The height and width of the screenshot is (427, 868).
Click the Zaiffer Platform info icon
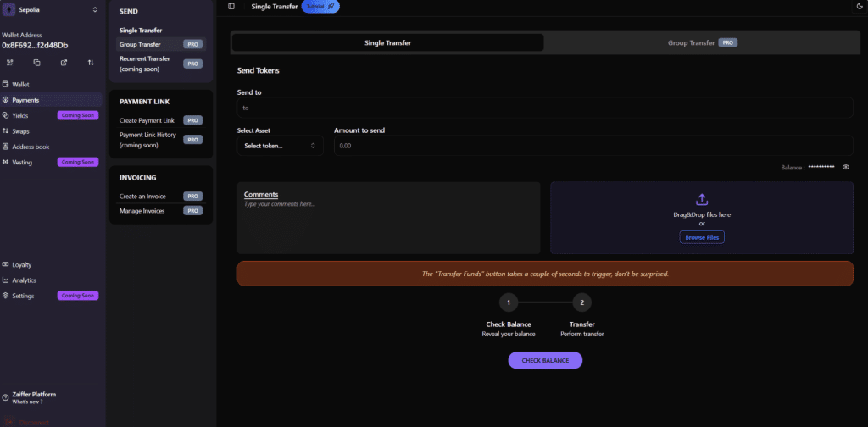tap(6, 397)
